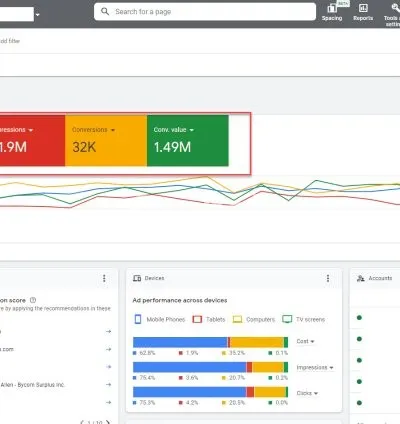The image size is (400, 424).
Task: Click the arrow on the .com row
Action: tap(109, 349)
